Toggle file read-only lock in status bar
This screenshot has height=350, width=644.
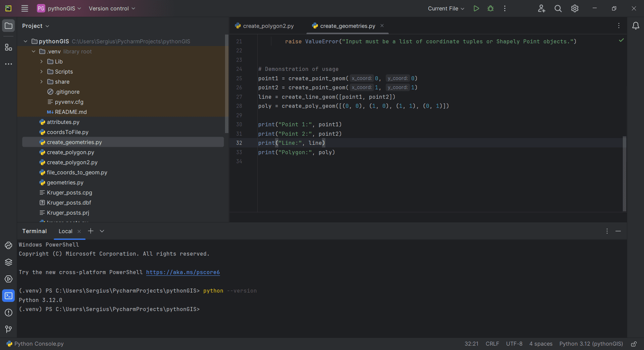[634, 344]
